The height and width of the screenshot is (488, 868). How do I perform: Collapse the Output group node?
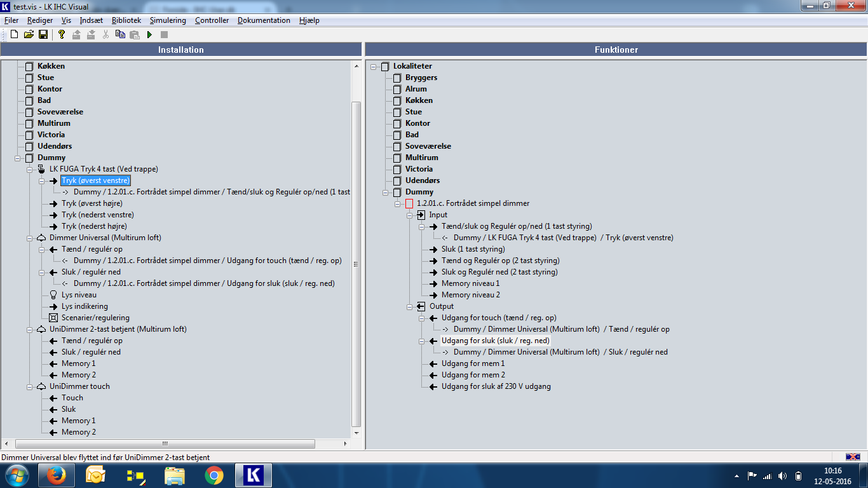click(410, 306)
